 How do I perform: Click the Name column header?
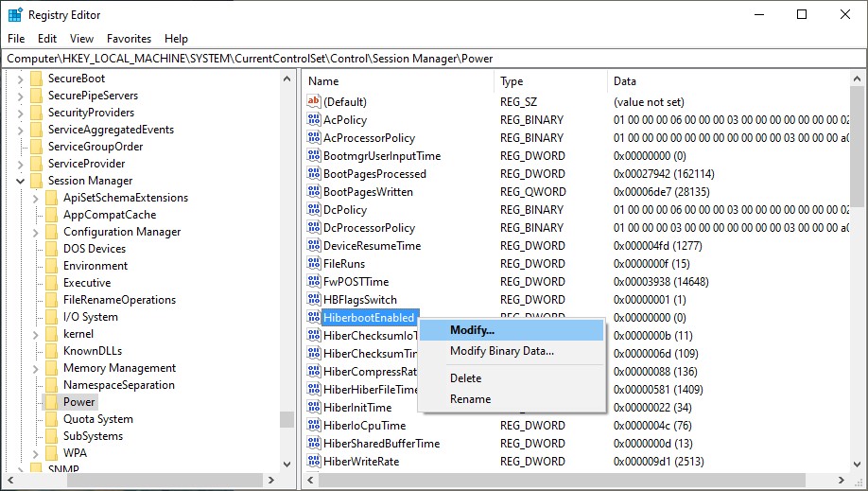click(398, 81)
